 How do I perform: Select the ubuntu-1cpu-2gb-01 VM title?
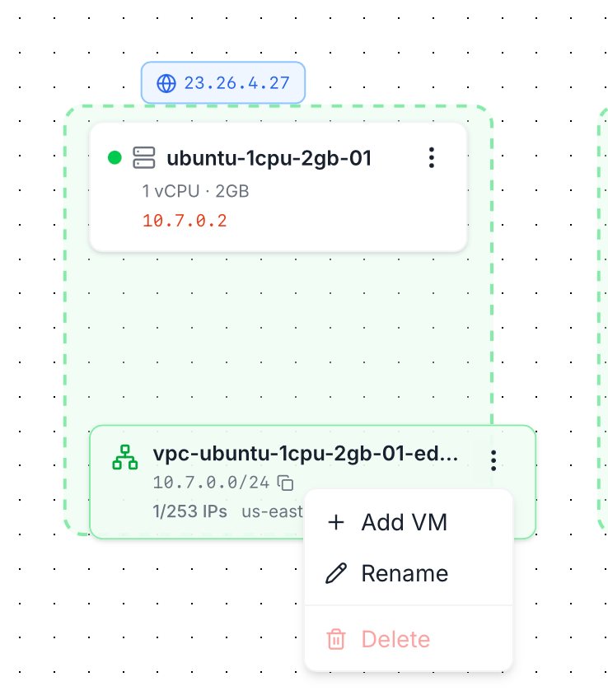269,158
